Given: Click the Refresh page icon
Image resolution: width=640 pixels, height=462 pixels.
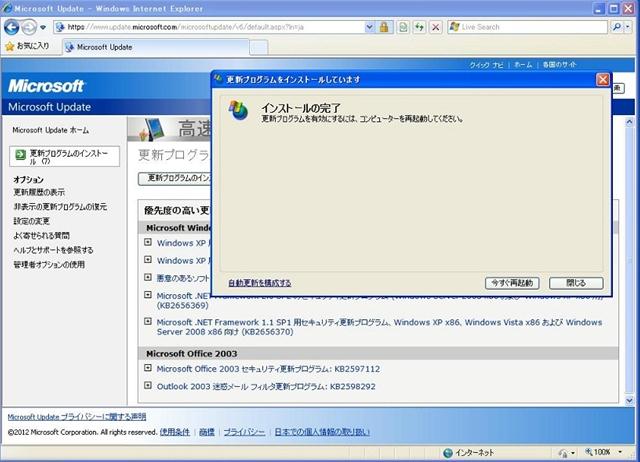Looking at the screenshot, I should point(419,27).
